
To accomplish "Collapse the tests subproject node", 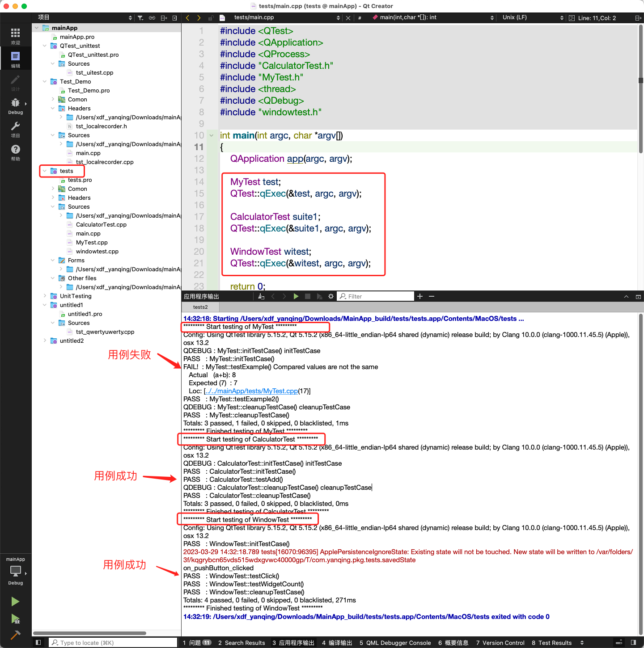I will tap(45, 171).
